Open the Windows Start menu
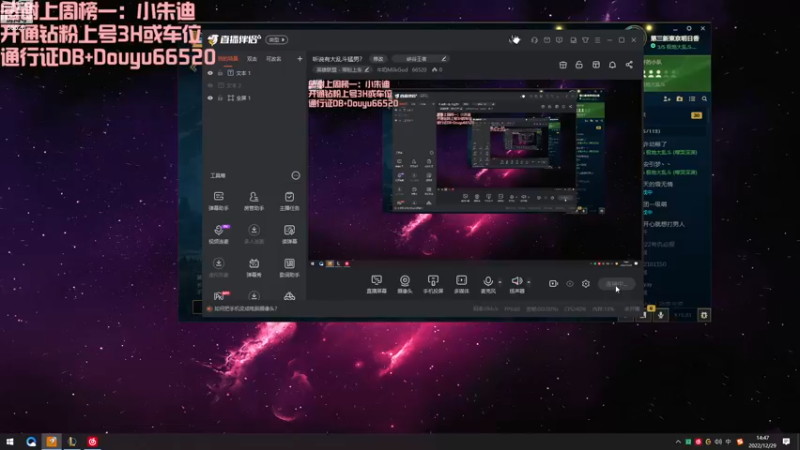The width and height of the screenshot is (800, 450). [10, 442]
